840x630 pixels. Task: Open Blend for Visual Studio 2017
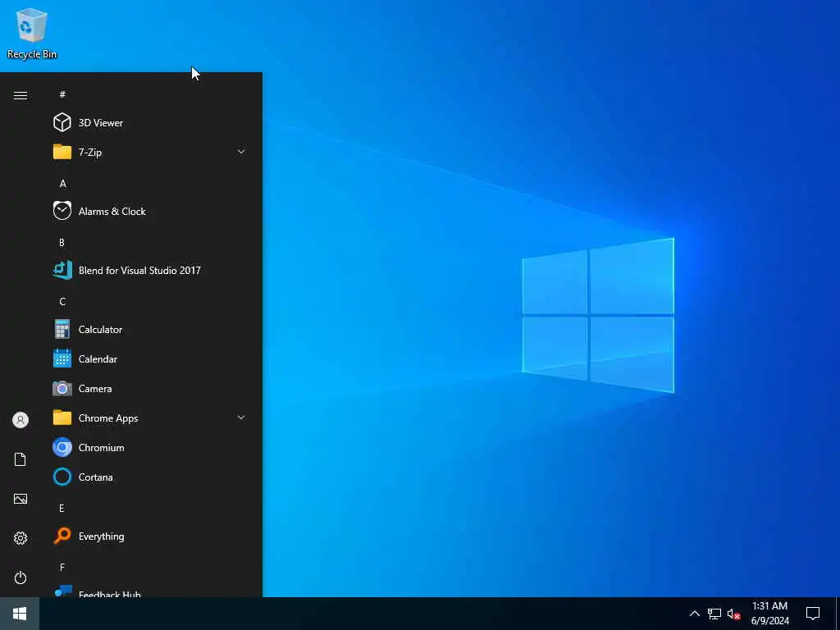[x=149, y=270]
